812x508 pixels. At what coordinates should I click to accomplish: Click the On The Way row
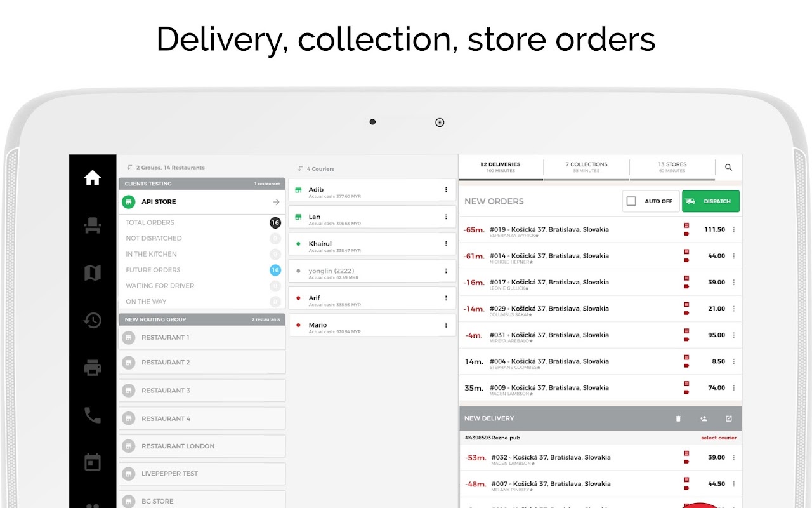pos(202,302)
